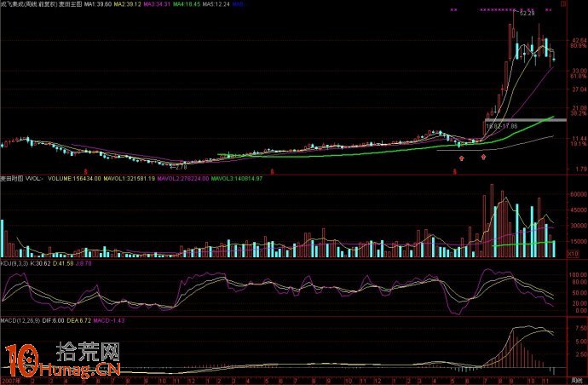Image resolution: width=588 pixels, height=385 pixels.
Task: Click the 42.64 price axis label
Action: point(579,40)
